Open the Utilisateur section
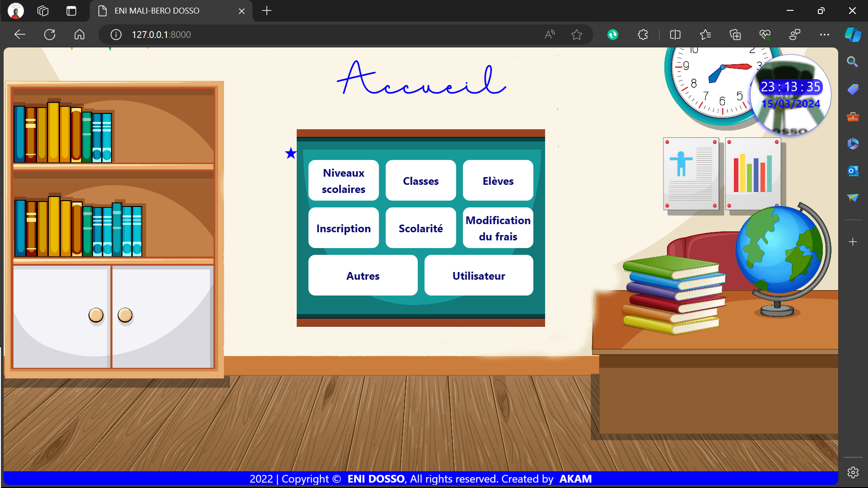This screenshot has width=868, height=488. pyautogui.click(x=479, y=276)
